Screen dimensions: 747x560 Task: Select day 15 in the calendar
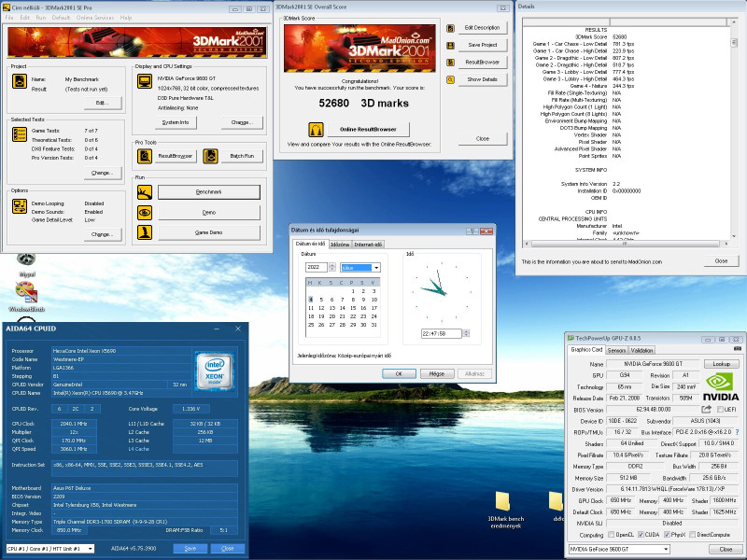click(x=354, y=308)
